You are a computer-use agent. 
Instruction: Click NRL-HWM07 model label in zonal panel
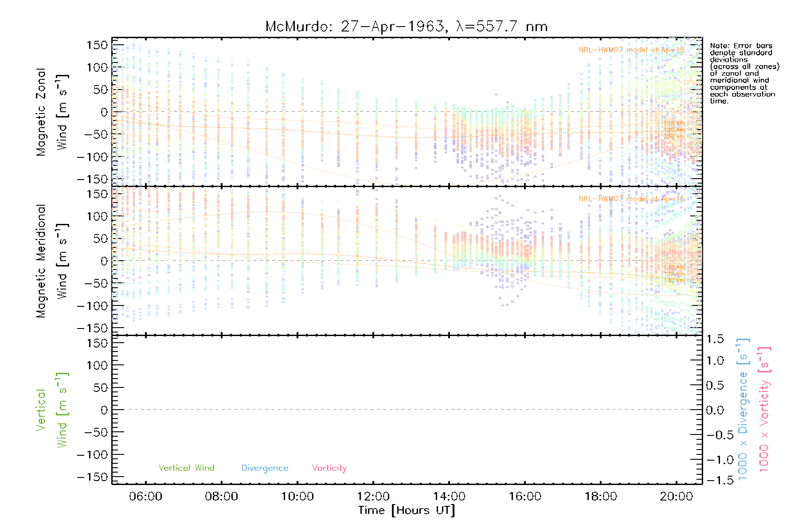631,50
